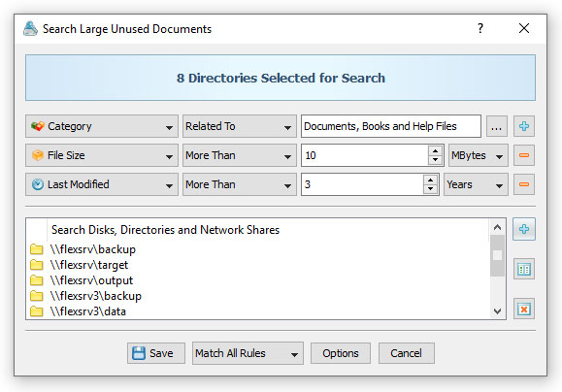Click the Documents, Books and Help Files field
The height and width of the screenshot is (392, 562).
click(x=391, y=126)
